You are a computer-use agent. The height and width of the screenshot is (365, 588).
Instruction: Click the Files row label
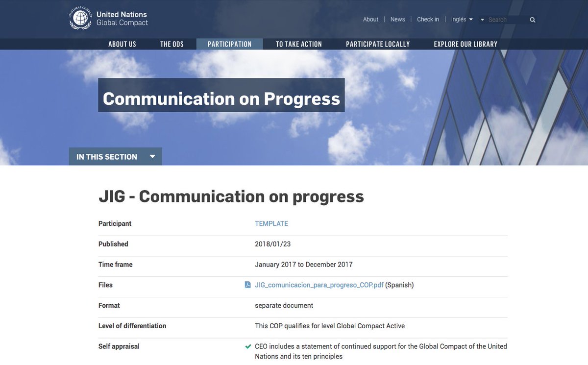point(105,285)
